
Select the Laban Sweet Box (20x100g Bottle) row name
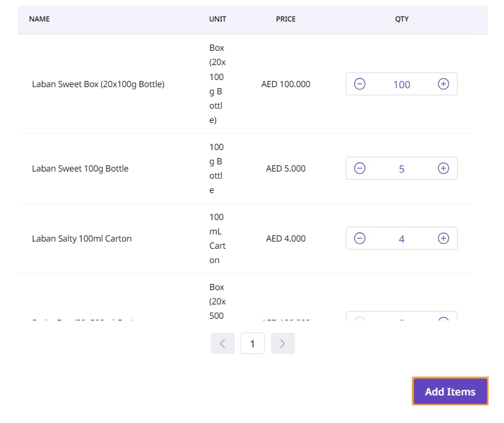[98, 84]
